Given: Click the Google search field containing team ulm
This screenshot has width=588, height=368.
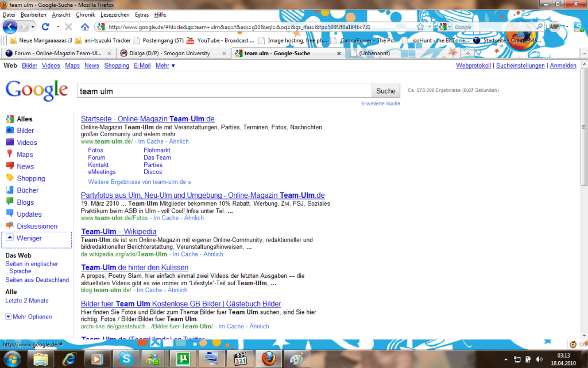Looking at the screenshot, I should (x=224, y=91).
